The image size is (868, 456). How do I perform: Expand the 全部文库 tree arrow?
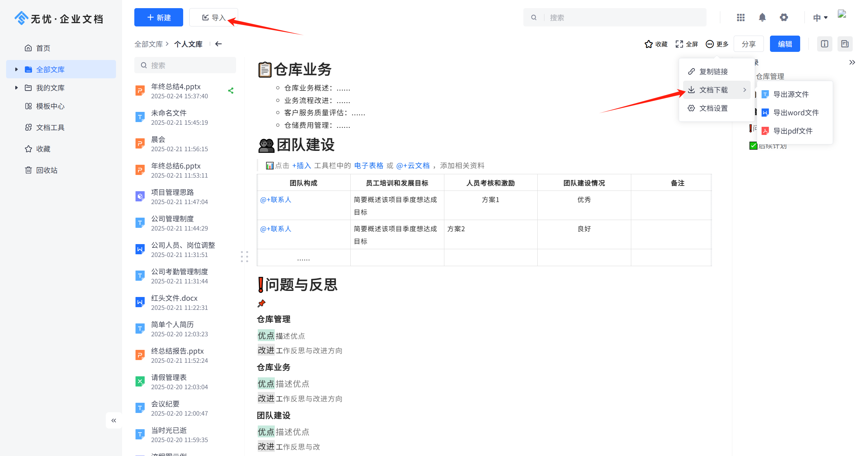pyautogui.click(x=16, y=70)
